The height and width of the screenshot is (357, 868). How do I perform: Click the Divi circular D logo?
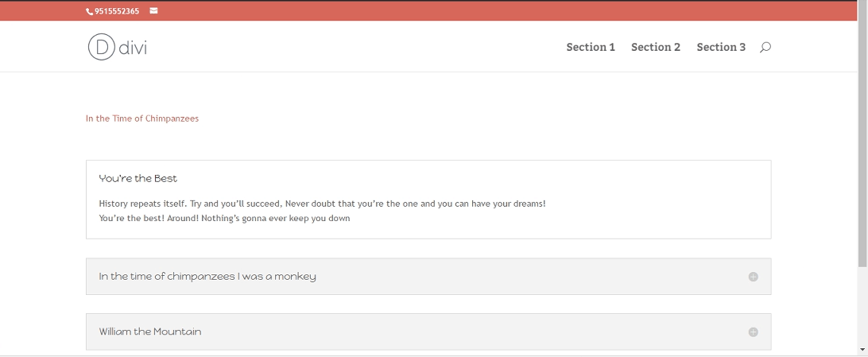click(x=101, y=47)
